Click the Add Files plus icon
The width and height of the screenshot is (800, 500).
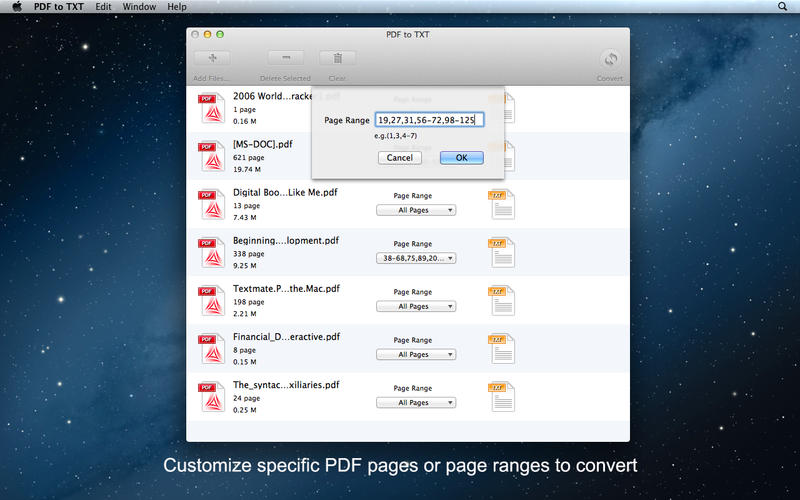pos(211,59)
